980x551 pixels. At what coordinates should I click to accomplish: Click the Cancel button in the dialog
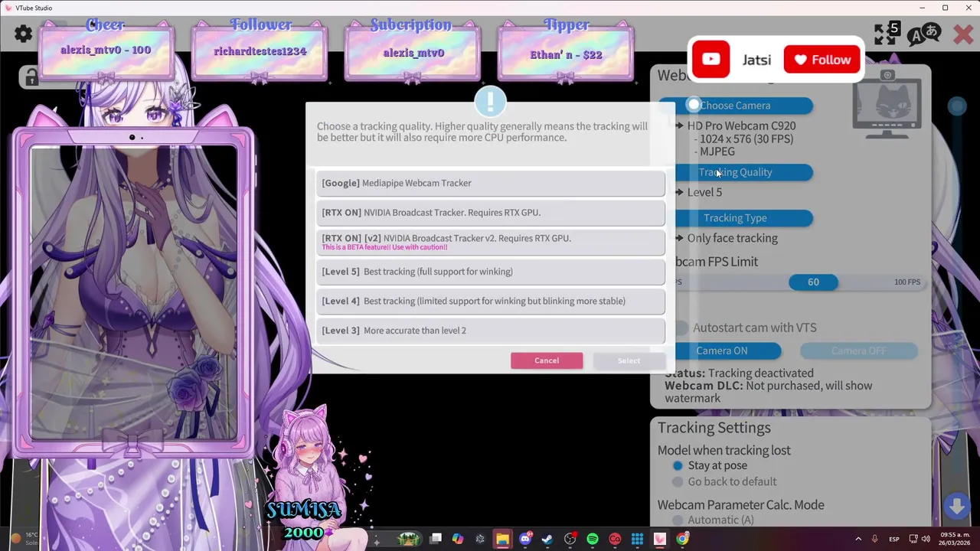[x=547, y=360]
